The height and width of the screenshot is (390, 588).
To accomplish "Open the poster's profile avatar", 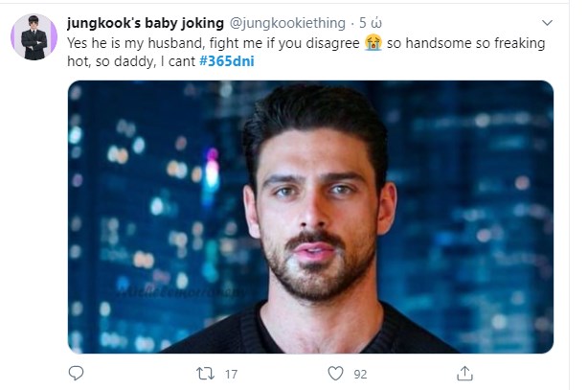I will click(x=34, y=38).
